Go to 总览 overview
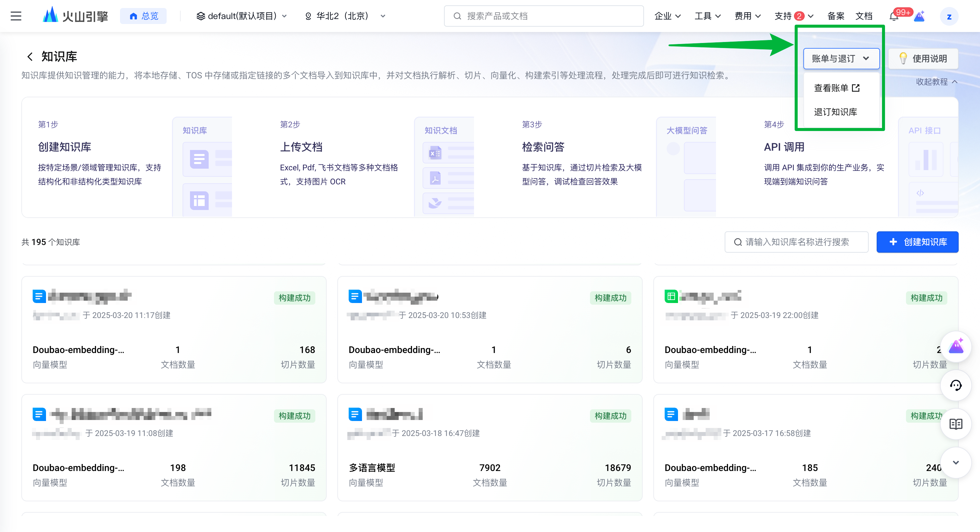The width and height of the screenshot is (980, 532). [143, 16]
